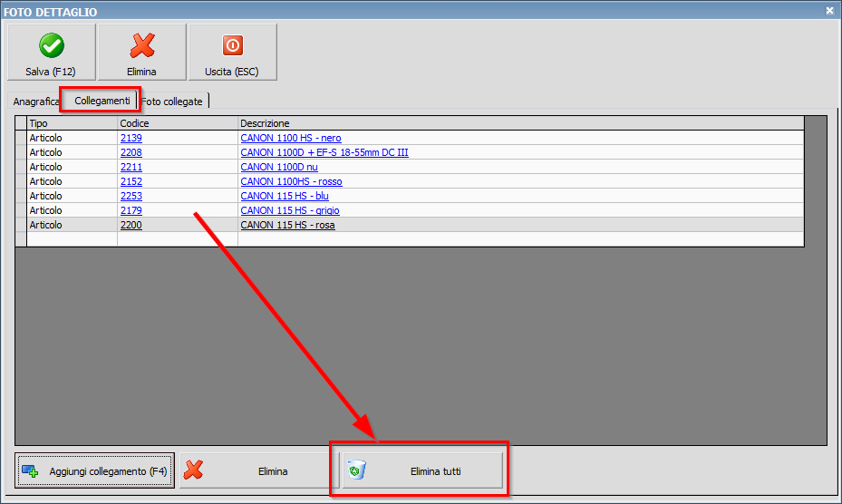Open CANON 1100 HS - nero link

click(x=291, y=138)
